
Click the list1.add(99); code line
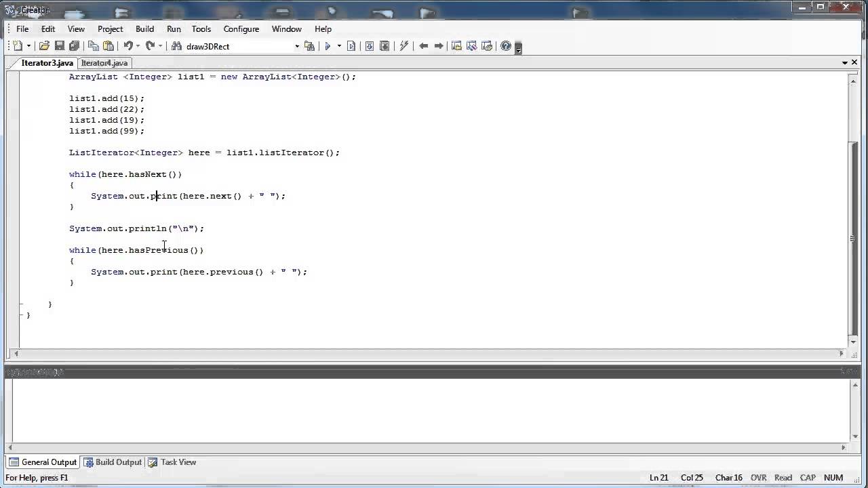click(x=106, y=131)
